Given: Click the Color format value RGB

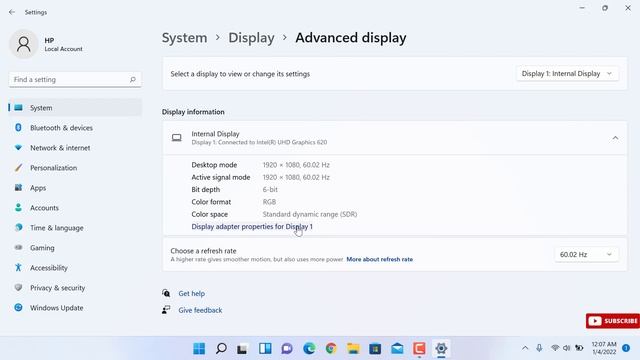Looking at the screenshot, I should [269, 202].
